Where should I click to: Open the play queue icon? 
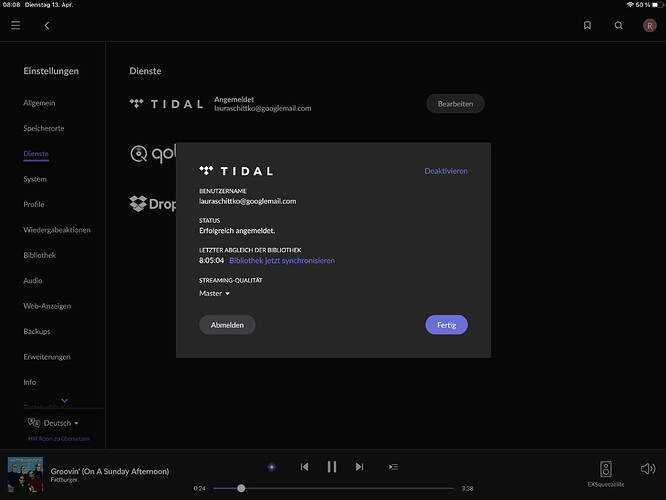coord(393,467)
